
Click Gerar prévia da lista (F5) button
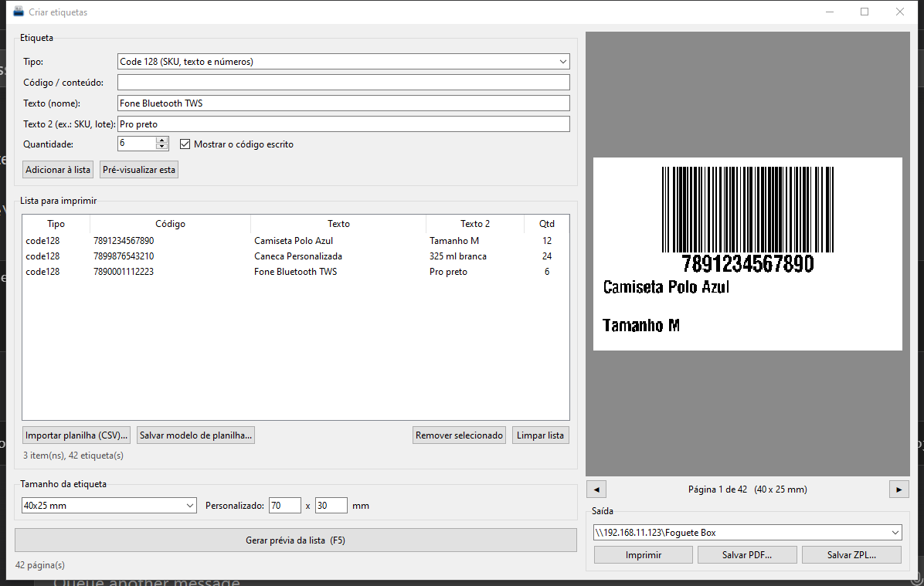point(295,540)
